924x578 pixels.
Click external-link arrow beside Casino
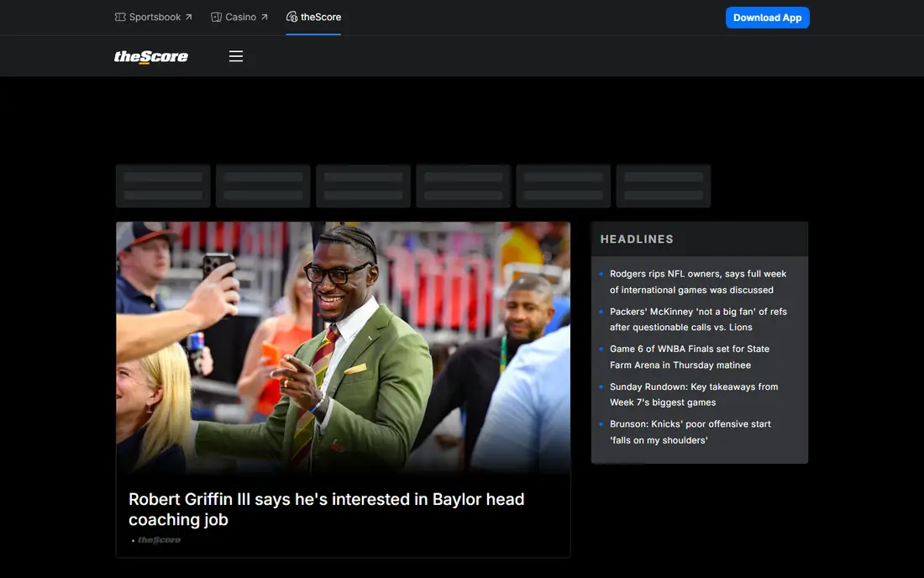point(264,17)
